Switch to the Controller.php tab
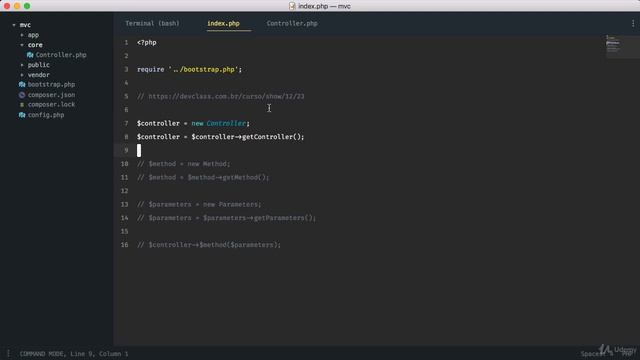Image resolution: width=640 pixels, height=360 pixels. click(292, 24)
